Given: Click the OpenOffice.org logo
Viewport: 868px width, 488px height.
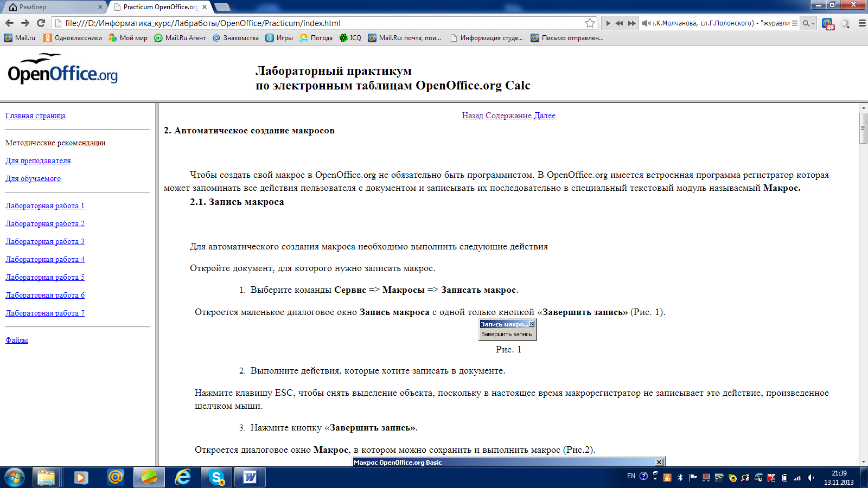Looking at the screenshot, I should pos(62,69).
